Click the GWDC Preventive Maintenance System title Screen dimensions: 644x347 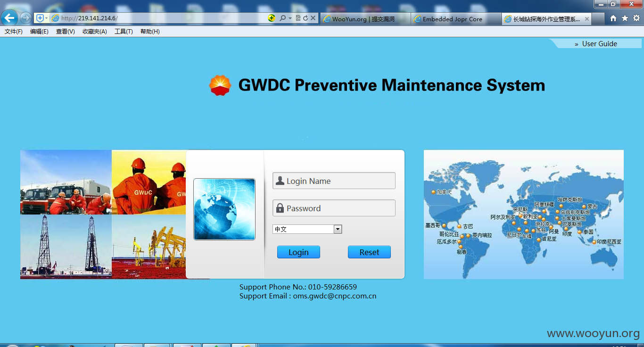pos(391,85)
